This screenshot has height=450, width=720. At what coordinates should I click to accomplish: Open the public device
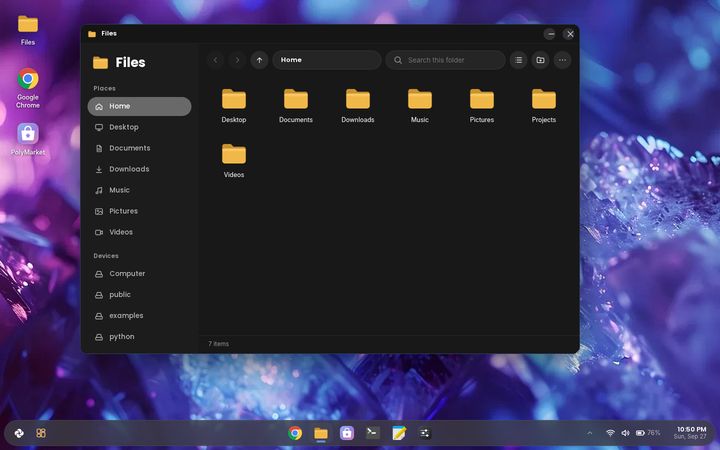pos(140,295)
